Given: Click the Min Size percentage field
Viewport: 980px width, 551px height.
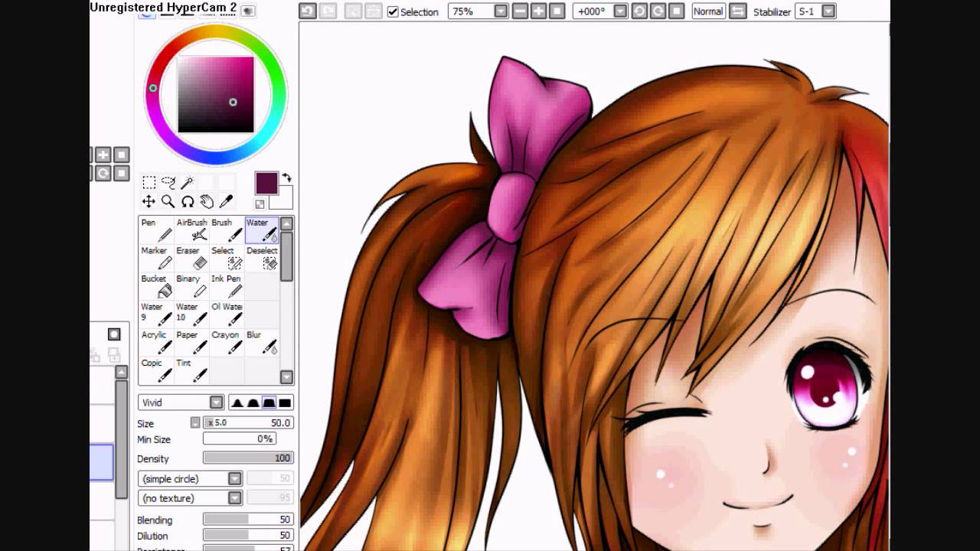Looking at the screenshot, I should (x=239, y=439).
